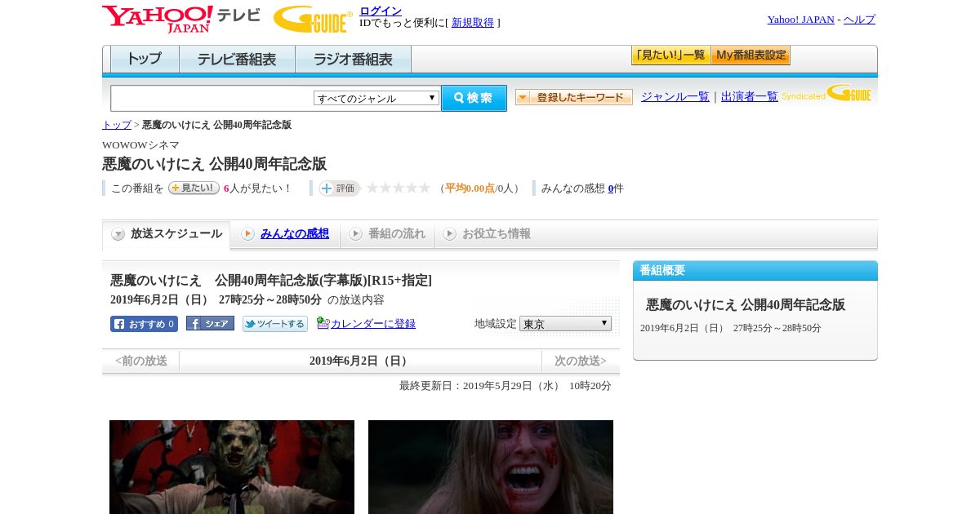The width and height of the screenshot is (980, 514).
Task: Go to 次の放送> next broadcast
Action: pyautogui.click(x=581, y=361)
